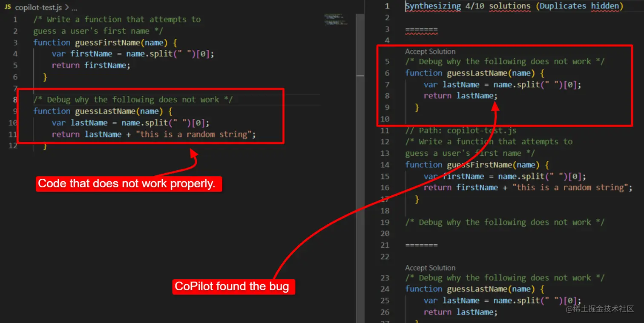644x323 pixels.
Task: Click the Accept Solution link above line 23
Action: coord(430,268)
